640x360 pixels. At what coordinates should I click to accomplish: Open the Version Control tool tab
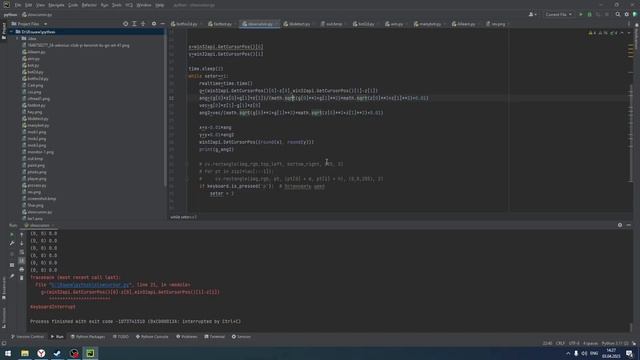point(27,337)
